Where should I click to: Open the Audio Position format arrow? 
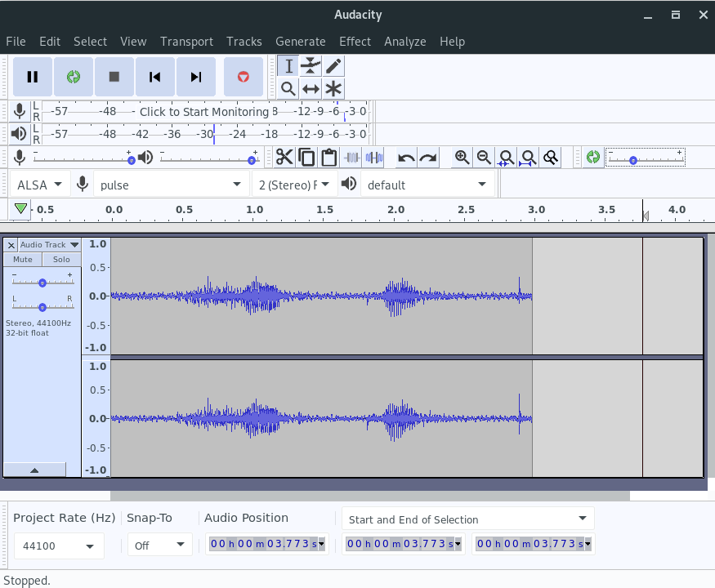(x=322, y=544)
